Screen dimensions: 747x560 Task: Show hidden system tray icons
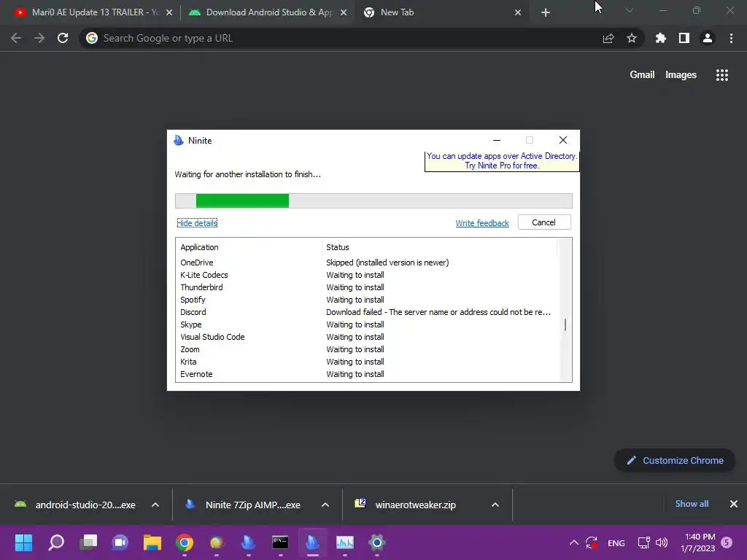574,542
